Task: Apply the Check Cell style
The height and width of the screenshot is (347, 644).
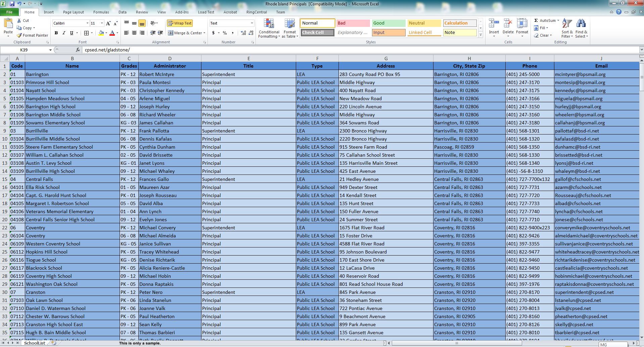Action: click(318, 33)
